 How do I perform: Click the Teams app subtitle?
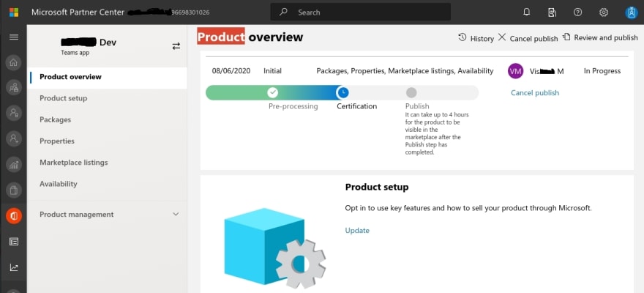pos(75,53)
